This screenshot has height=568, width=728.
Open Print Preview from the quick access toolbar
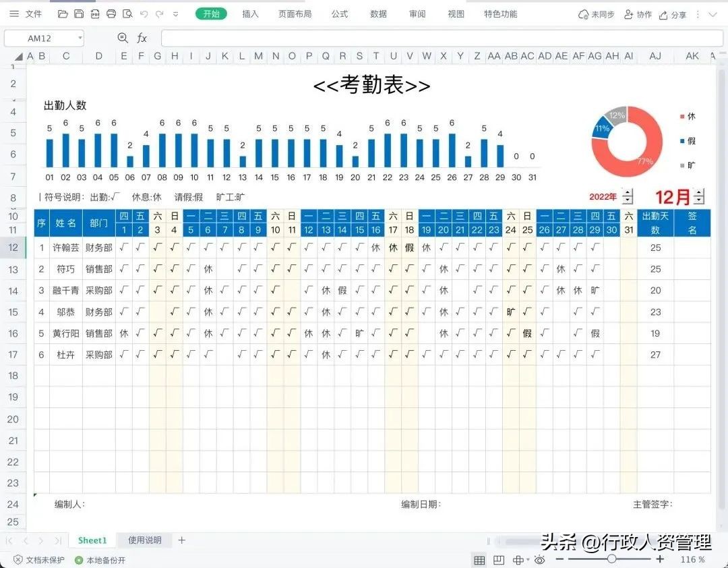(x=127, y=13)
